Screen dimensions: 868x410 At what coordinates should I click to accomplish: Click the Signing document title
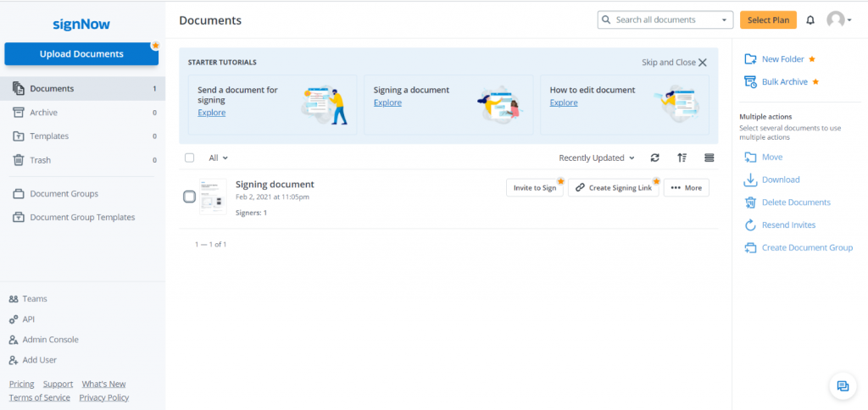pos(275,185)
